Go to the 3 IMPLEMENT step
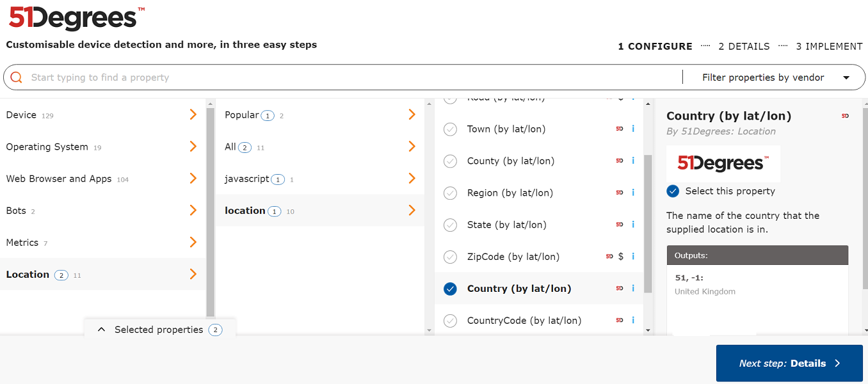 tap(829, 46)
